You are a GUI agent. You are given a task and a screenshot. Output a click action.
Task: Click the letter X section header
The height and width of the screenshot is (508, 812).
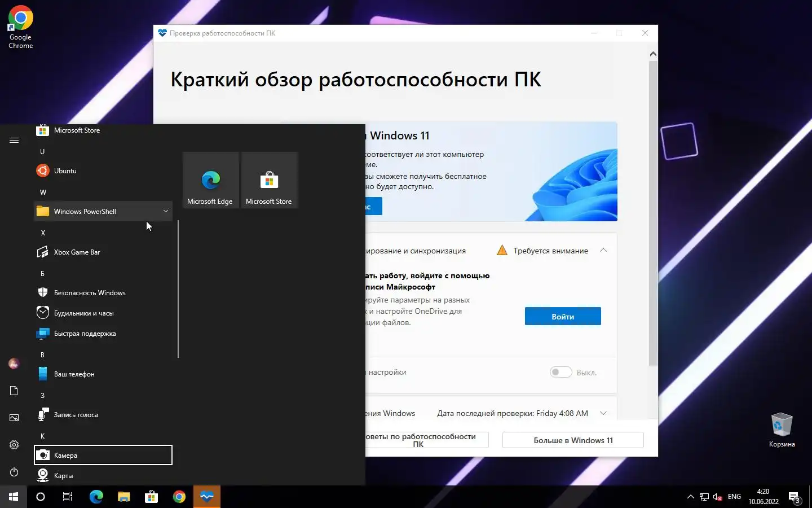point(43,233)
